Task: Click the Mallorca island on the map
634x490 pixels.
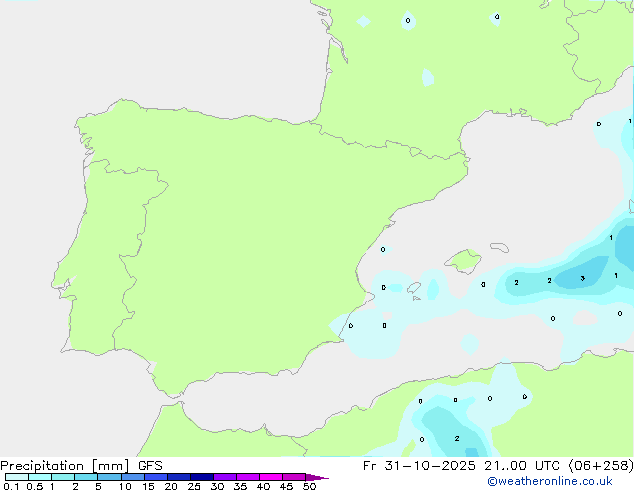Action: coord(463,261)
